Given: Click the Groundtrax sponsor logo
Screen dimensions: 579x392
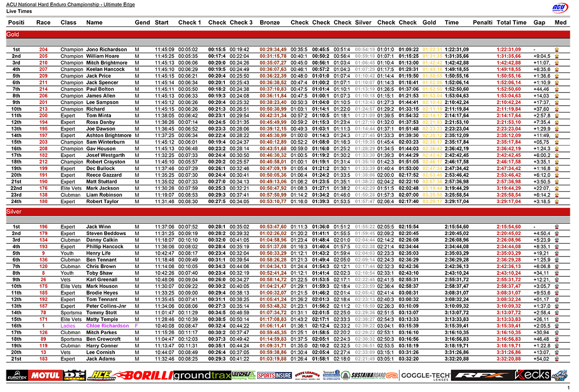Looking at the screenshot, I should coord(199,375).
